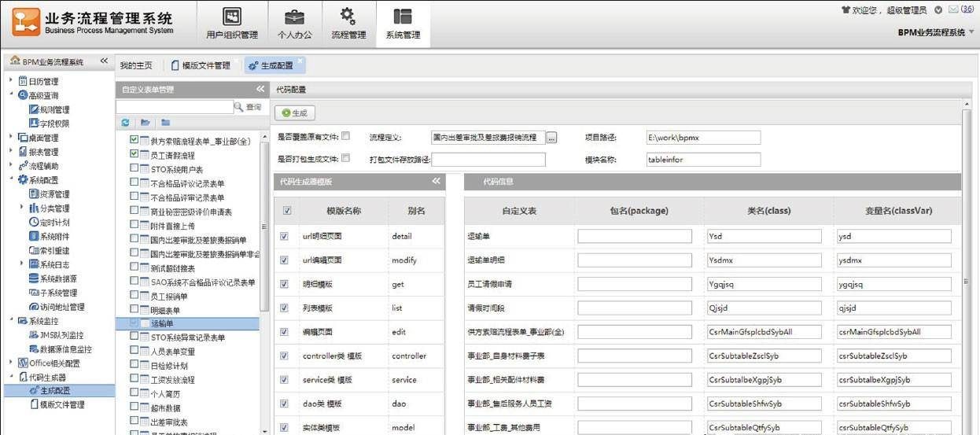The width and height of the screenshot is (980, 435).
Task: Click the search magnifier 查询 icon
Action: (x=239, y=107)
